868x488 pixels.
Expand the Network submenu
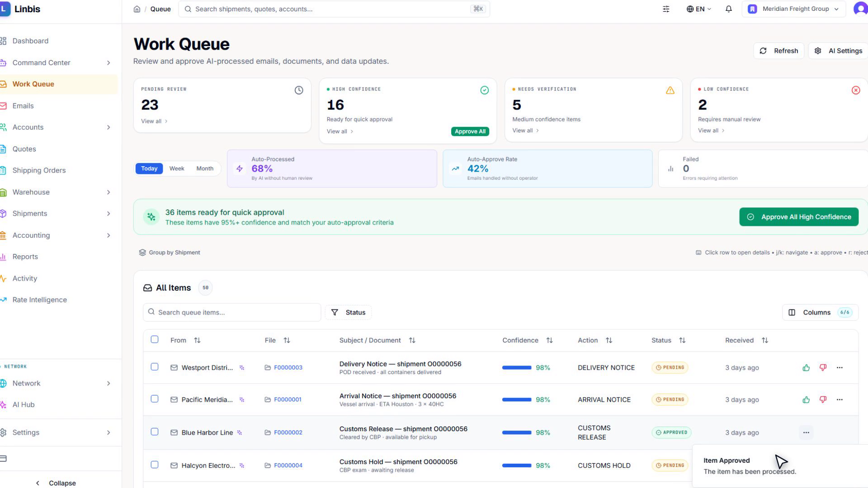(x=108, y=384)
